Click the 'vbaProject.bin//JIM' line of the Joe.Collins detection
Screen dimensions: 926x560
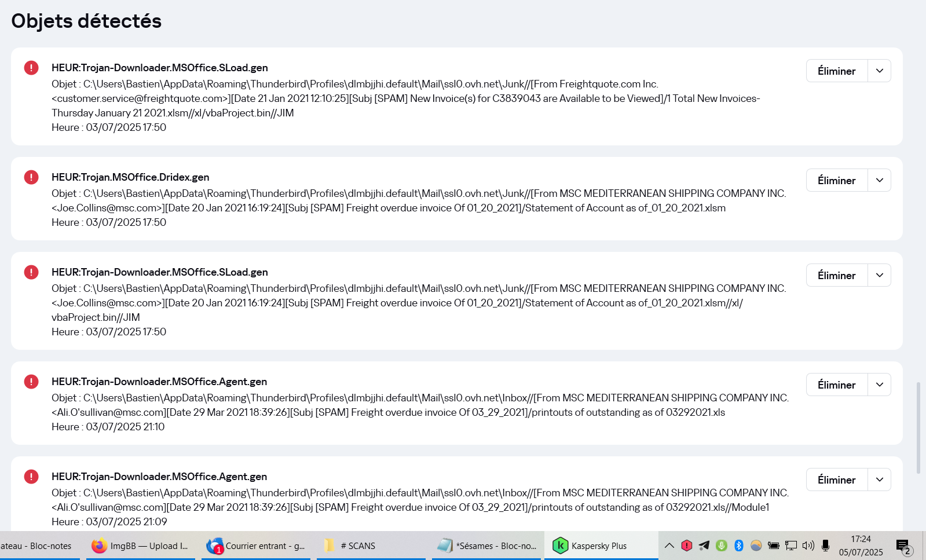[96, 317]
